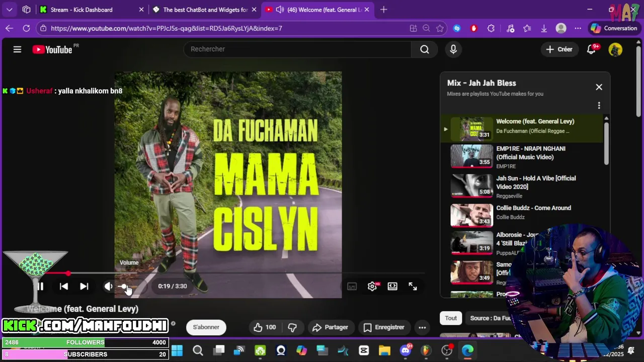Image resolution: width=644 pixels, height=362 pixels.
Task: Save the video with Enregistrer
Action: tap(384, 327)
